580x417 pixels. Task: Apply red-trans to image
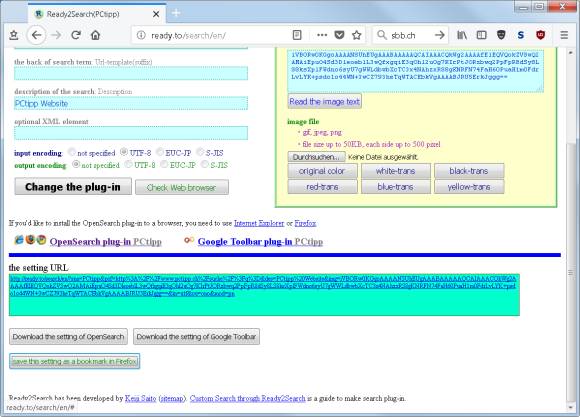pyautogui.click(x=322, y=187)
